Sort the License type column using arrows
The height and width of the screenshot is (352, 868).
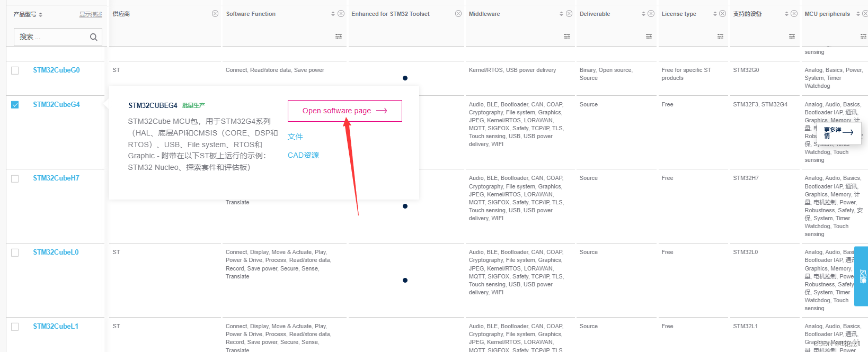(715, 14)
